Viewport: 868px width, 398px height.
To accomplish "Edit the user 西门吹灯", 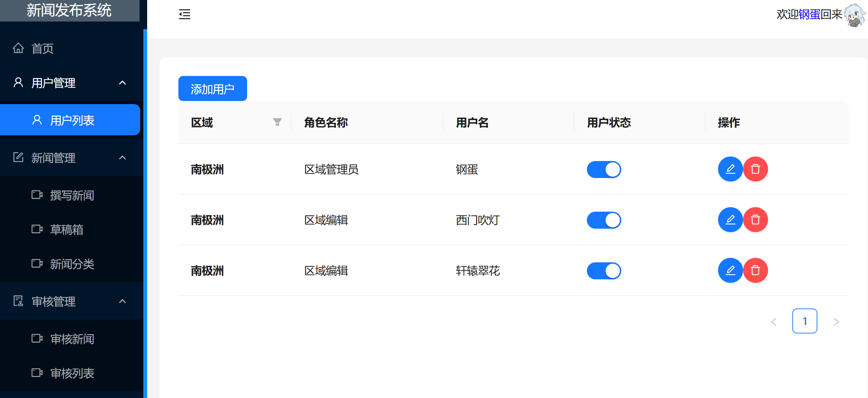I will (730, 220).
